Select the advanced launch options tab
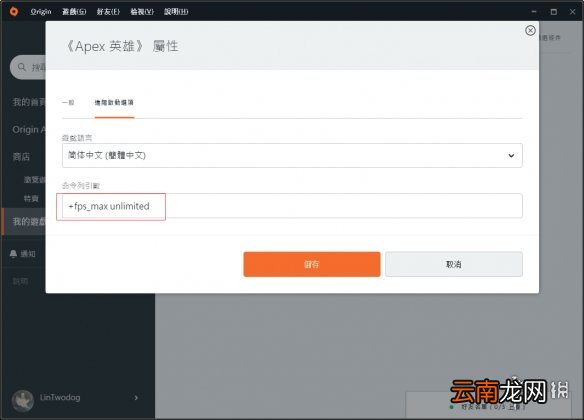 click(x=114, y=102)
